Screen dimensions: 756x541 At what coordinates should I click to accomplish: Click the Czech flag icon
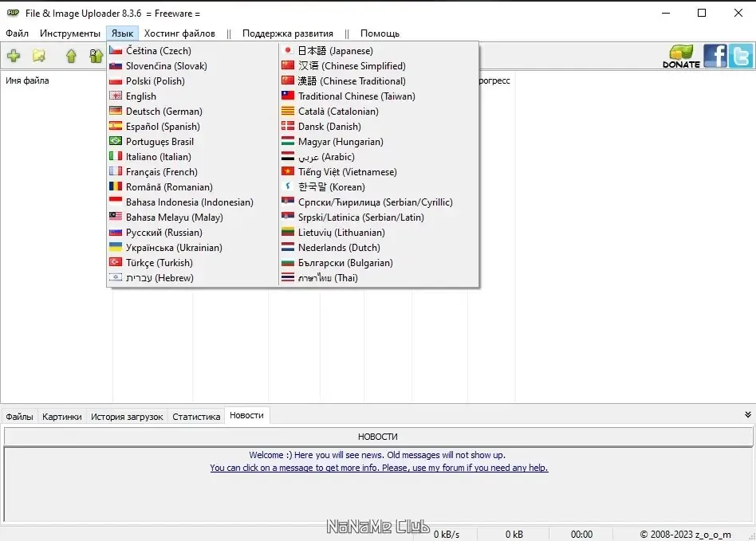(115, 50)
